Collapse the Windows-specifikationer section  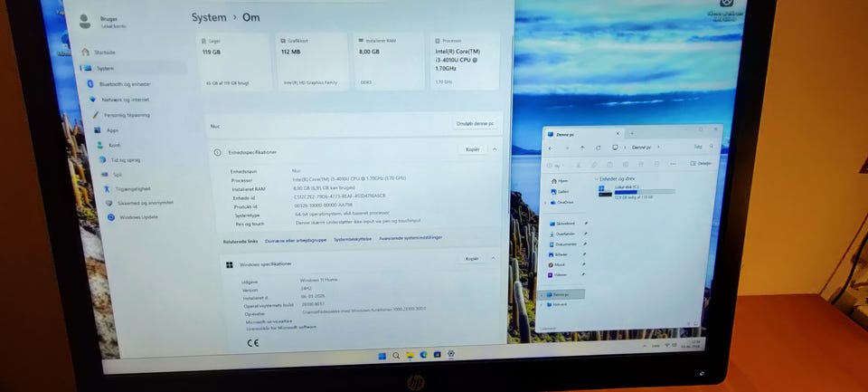click(x=494, y=258)
